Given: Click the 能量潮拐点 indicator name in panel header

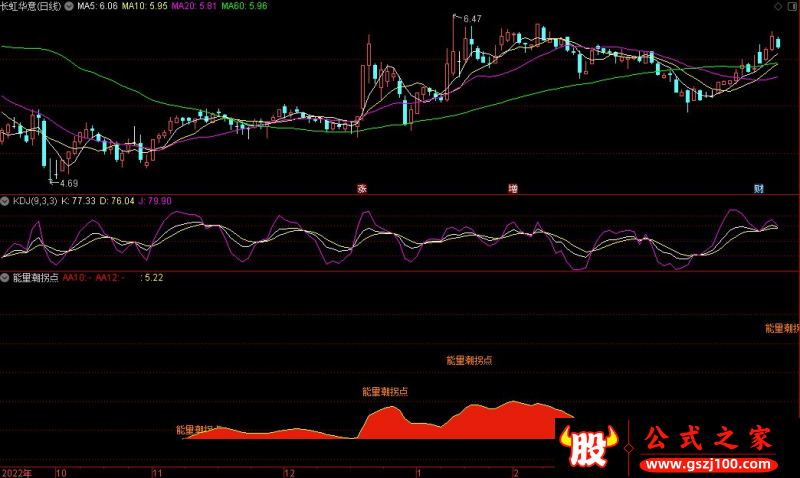Looking at the screenshot, I should (35, 278).
